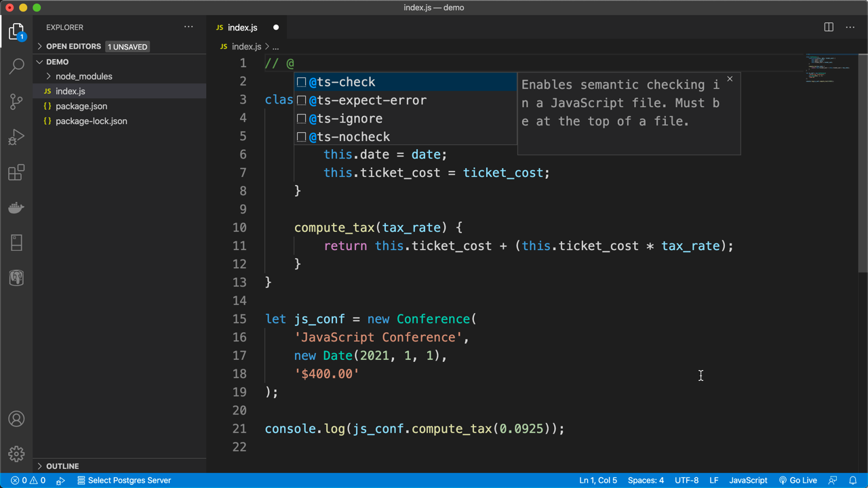Open notifications bell in status bar

tap(853, 481)
